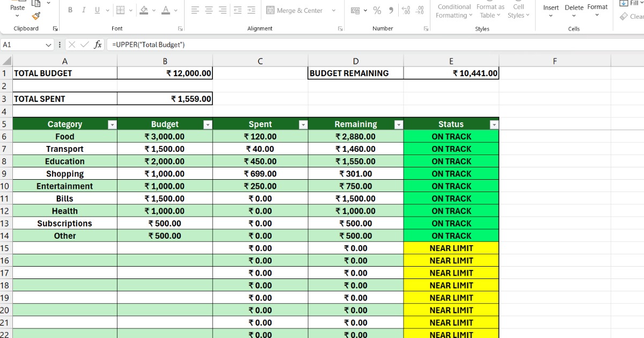Open Number group dialog launcher
Image resolution: width=644 pixels, height=338 pixels.
[426, 28]
